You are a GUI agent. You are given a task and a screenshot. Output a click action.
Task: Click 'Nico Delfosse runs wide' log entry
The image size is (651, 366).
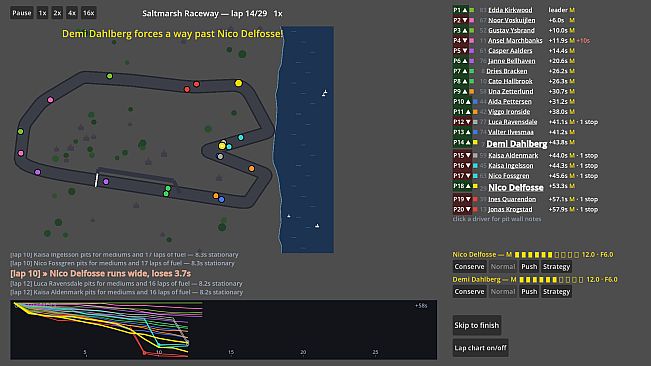click(x=100, y=273)
